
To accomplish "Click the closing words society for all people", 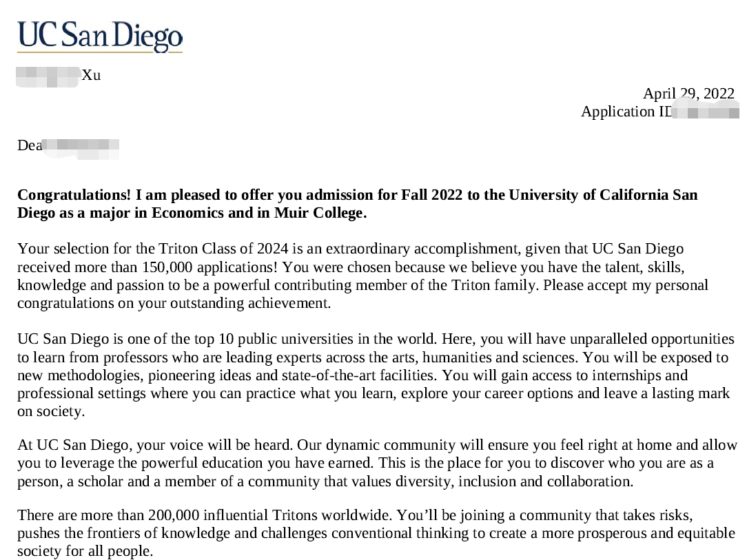I will (x=85, y=551).
